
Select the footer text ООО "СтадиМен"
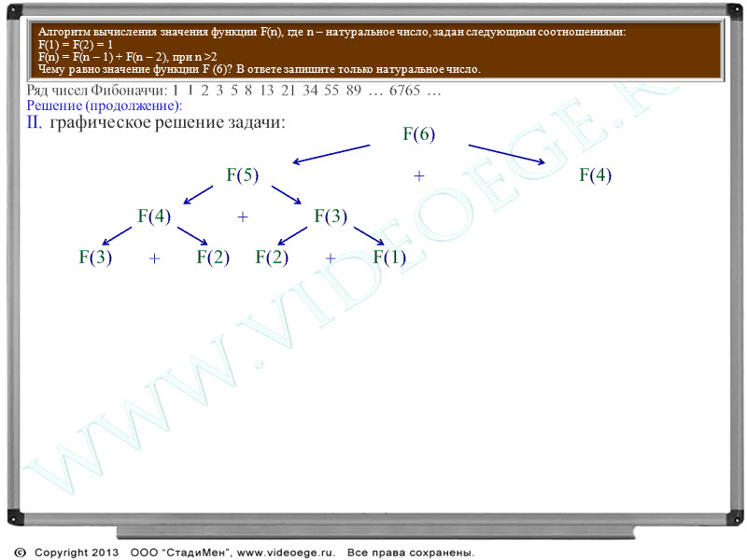(x=180, y=553)
